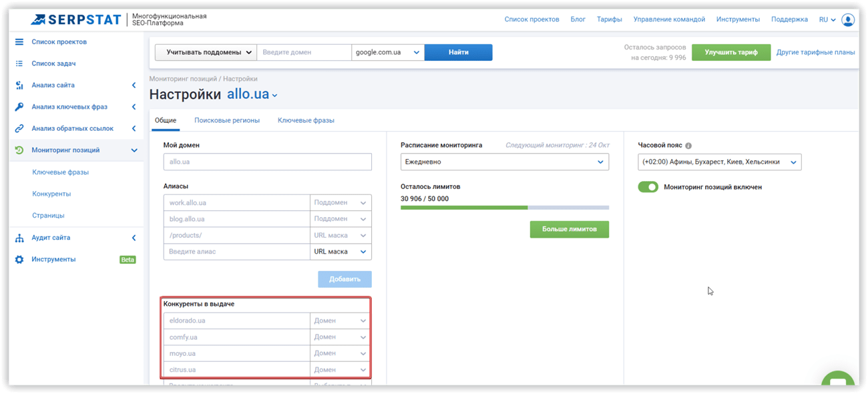Open Домен dropdown for eldorado.ua
The width and height of the screenshot is (868, 394).
tap(341, 321)
